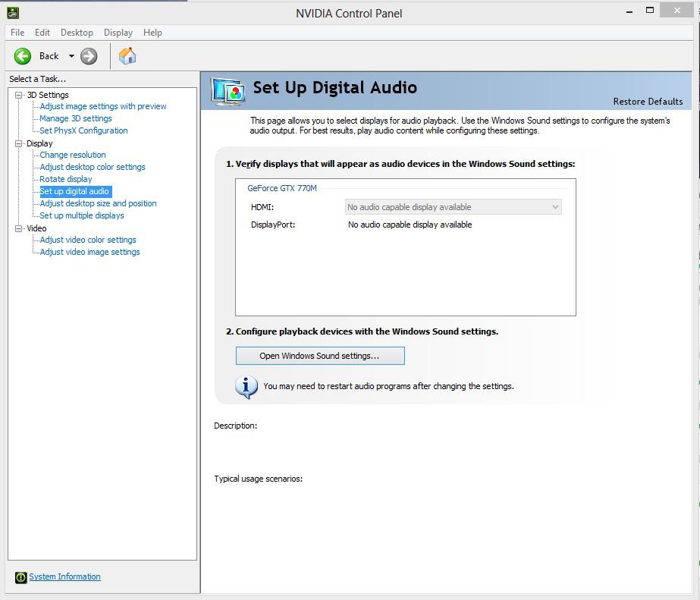Click the Back button label
Image resolution: width=700 pixels, height=600 pixels.
[49, 56]
